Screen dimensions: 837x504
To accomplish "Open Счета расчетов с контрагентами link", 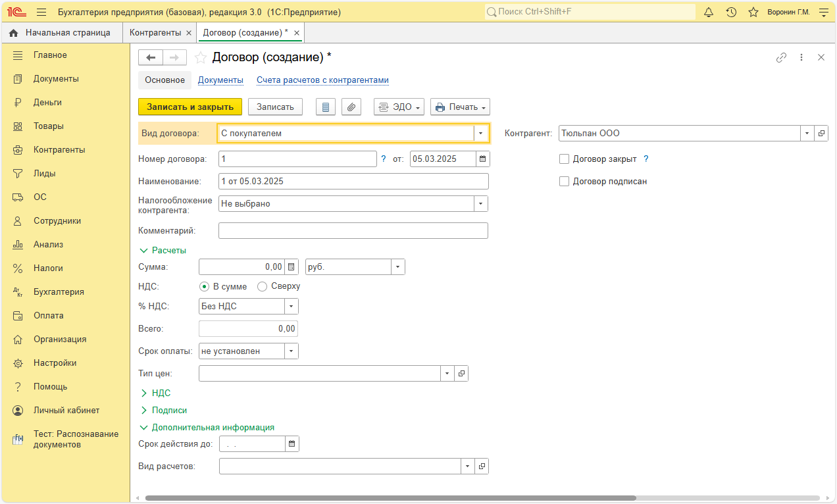I will (322, 80).
